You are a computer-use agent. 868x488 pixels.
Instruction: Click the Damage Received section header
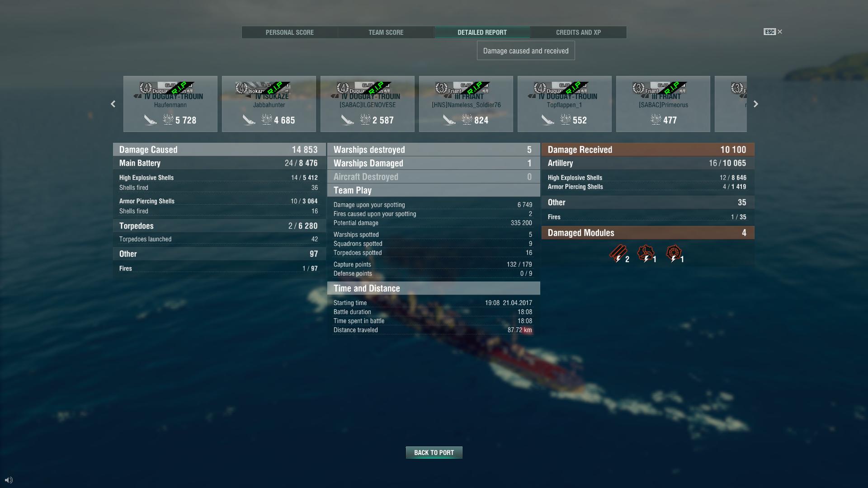pos(648,150)
